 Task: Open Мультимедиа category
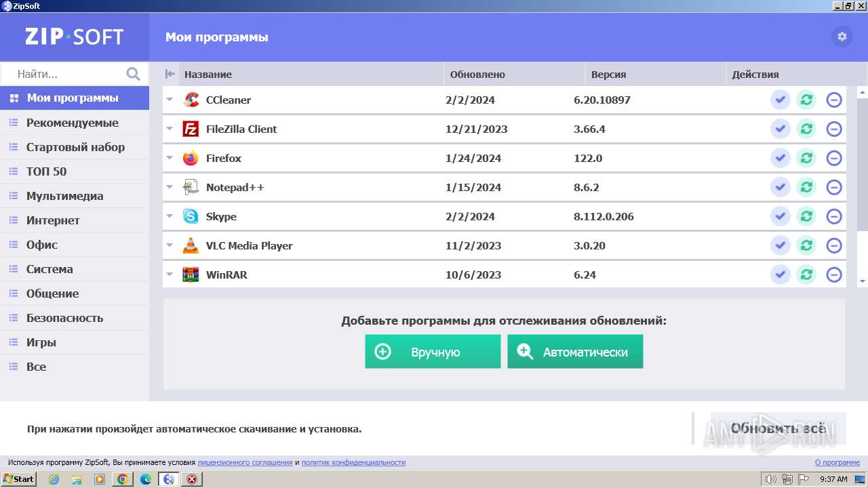pos(75,196)
